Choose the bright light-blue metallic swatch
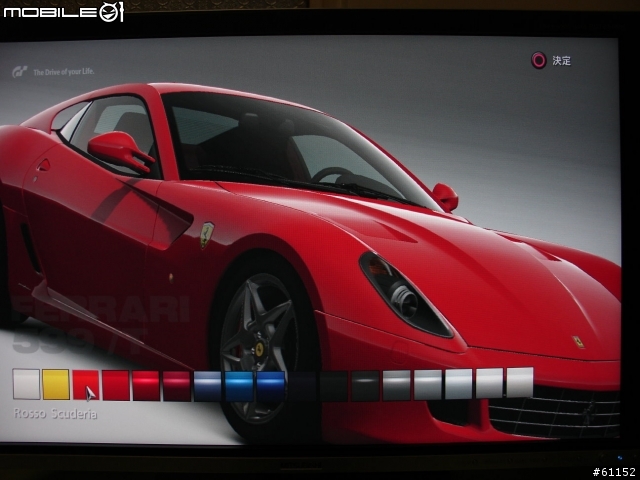The image size is (640, 480). coord(239,386)
